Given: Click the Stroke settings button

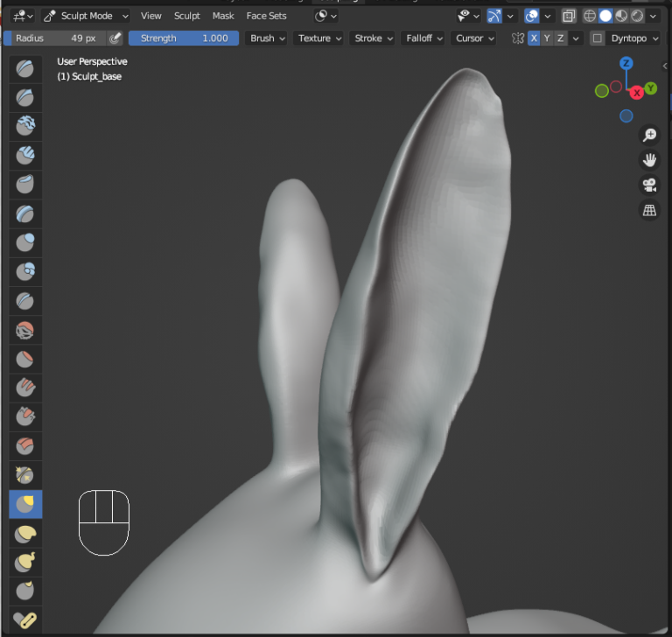Looking at the screenshot, I should (373, 38).
